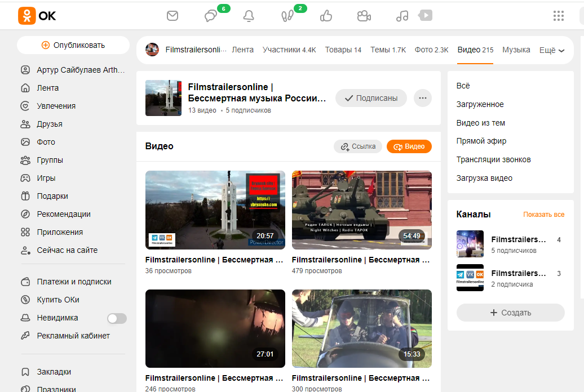Select the Всё video filter
The width and height of the screenshot is (584, 392).
point(463,86)
